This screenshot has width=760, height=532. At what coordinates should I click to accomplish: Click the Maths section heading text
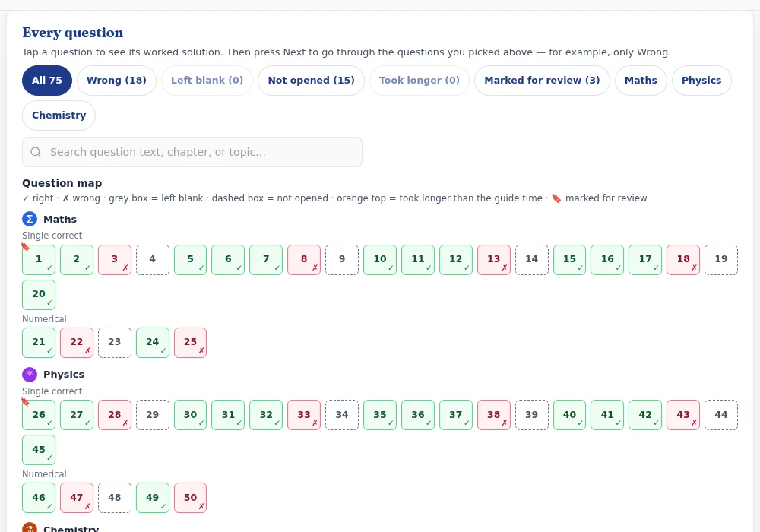pyautogui.click(x=60, y=219)
